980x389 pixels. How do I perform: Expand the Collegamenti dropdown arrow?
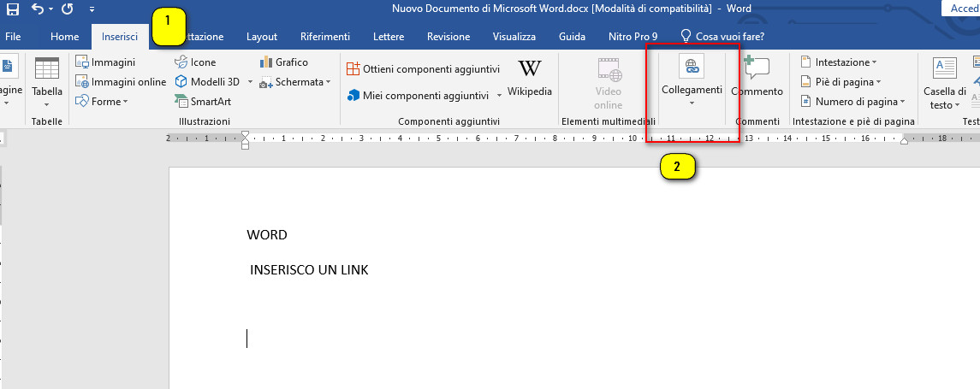pos(692,103)
